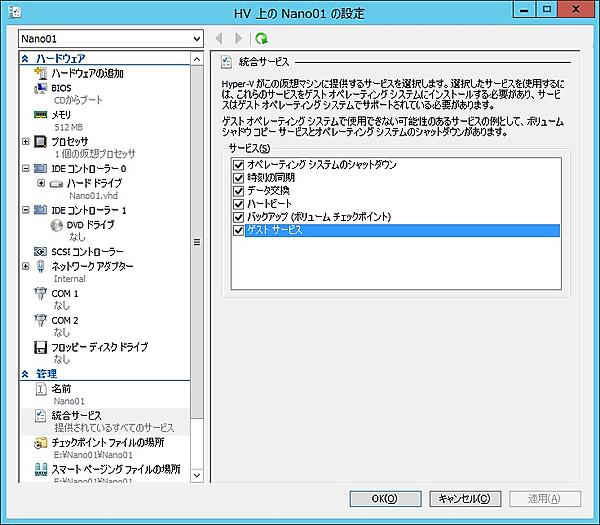This screenshot has height=525, width=600.
Task: Select ハードウェアの追加 icon
Action: [41, 73]
